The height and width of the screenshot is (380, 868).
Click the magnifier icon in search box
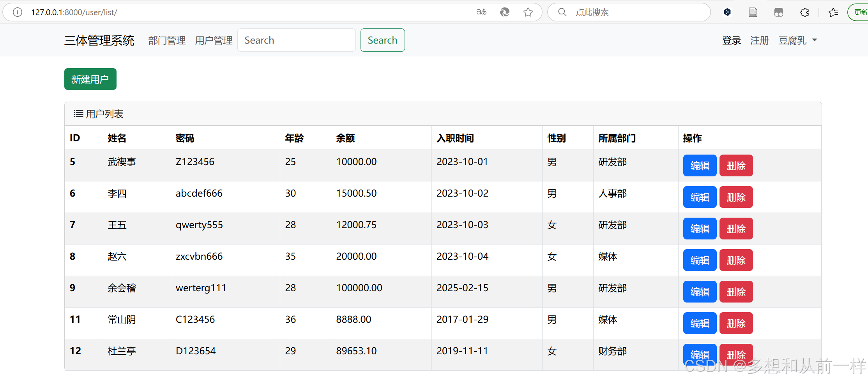coord(562,12)
